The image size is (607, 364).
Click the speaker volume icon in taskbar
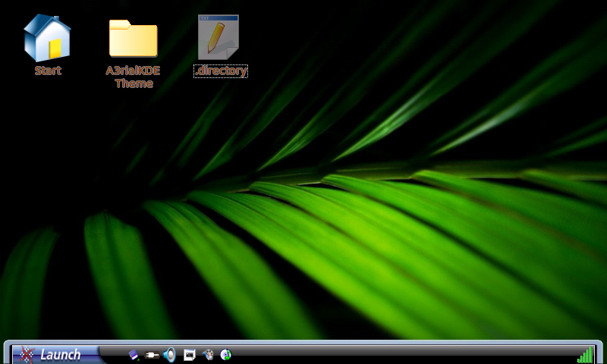tap(169, 354)
